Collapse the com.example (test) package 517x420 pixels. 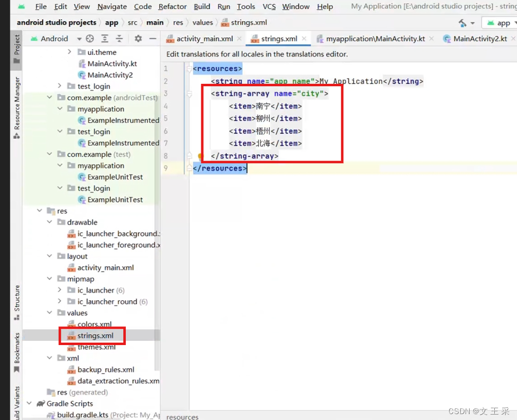pyautogui.click(x=49, y=154)
